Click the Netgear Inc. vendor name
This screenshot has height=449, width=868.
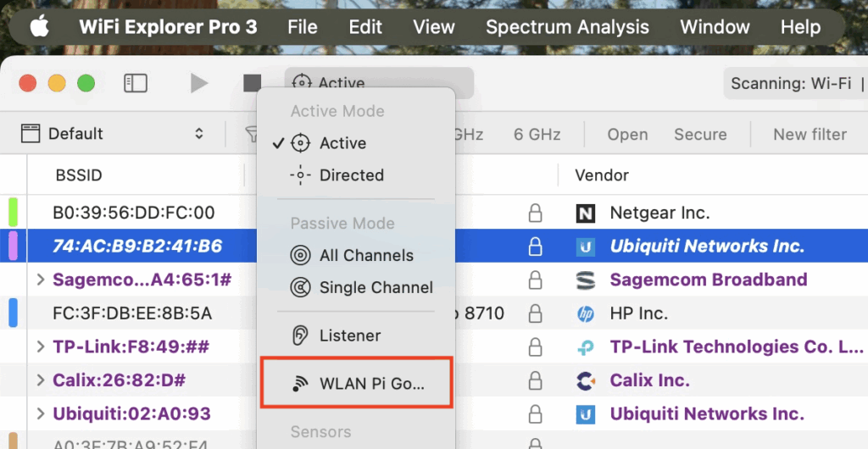click(659, 213)
